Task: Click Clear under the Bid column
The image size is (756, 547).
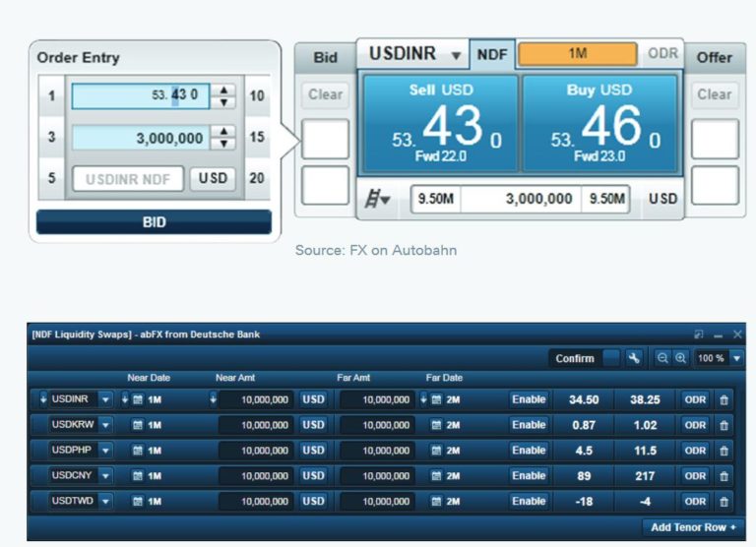Action: pos(325,94)
